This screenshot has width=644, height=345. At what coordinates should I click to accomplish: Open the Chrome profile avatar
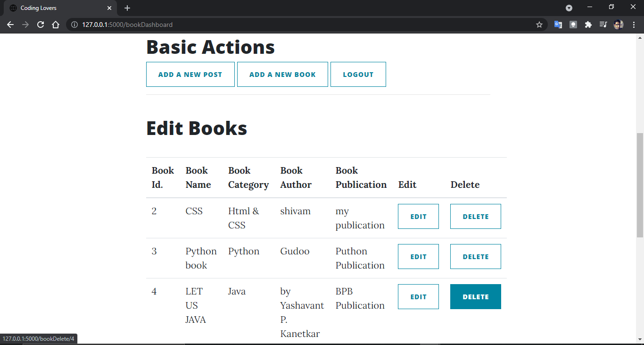point(619,25)
